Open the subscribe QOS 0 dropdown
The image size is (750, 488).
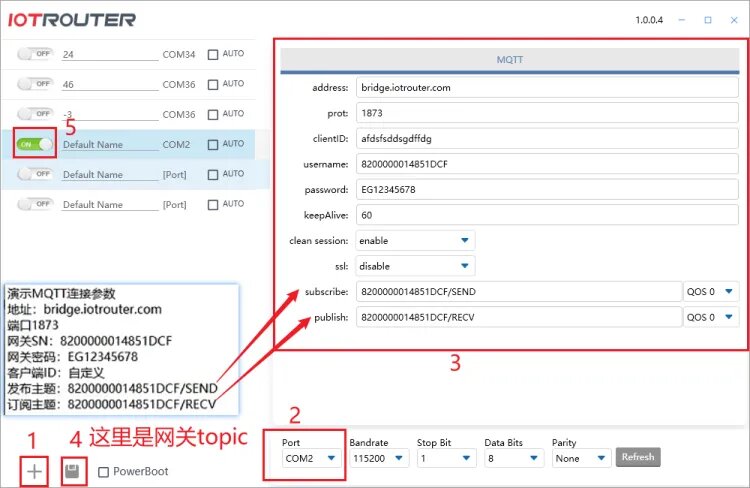711,292
